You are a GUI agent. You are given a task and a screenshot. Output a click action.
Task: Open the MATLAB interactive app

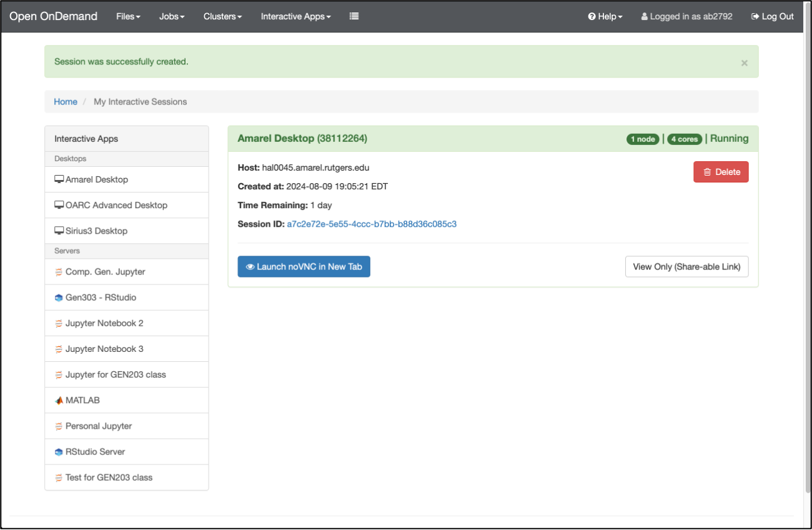click(82, 400)
